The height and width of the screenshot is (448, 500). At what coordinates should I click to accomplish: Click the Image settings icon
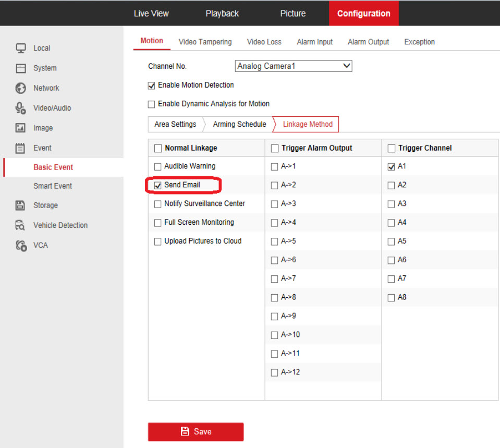[21, 128]
